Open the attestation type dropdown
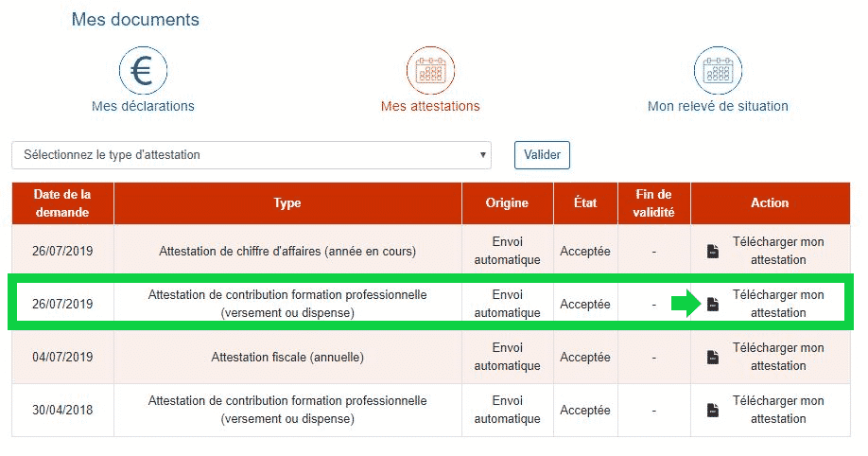The image size is (868, 456). (x=251, y=155)
